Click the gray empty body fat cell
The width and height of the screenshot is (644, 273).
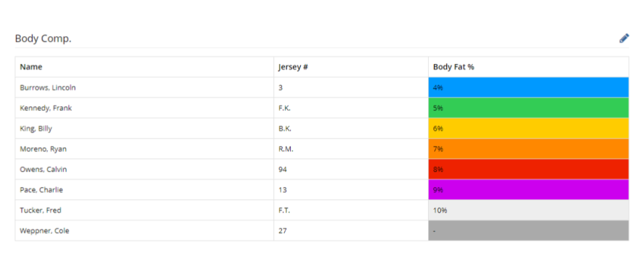pyautogui.click(x=528, y=231)
